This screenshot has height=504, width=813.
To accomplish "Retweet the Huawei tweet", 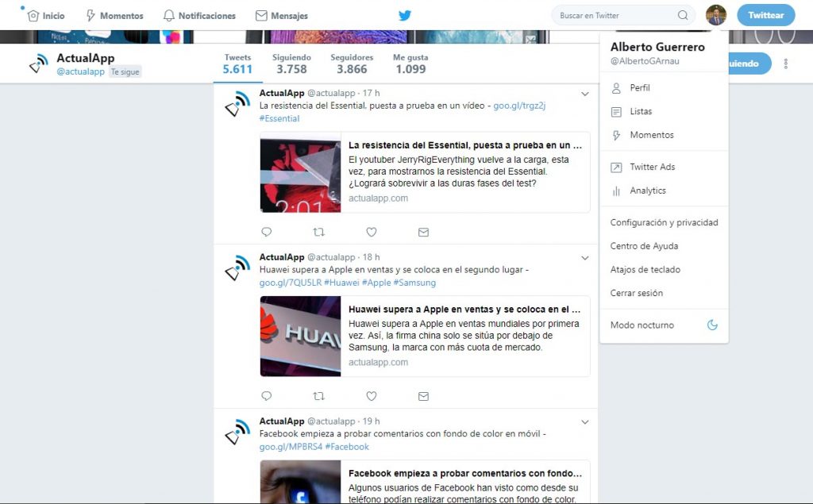I will [319, 395].
